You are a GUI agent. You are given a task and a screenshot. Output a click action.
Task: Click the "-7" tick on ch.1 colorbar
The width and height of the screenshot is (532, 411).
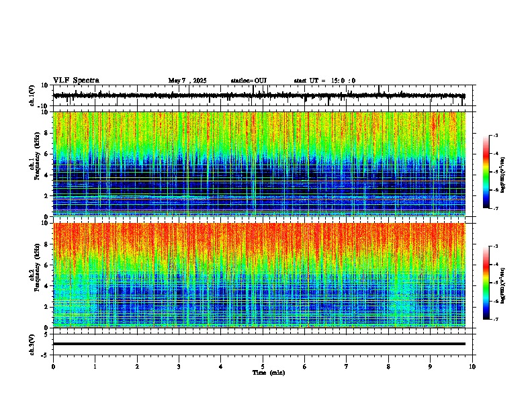click(x=495, y=208)
